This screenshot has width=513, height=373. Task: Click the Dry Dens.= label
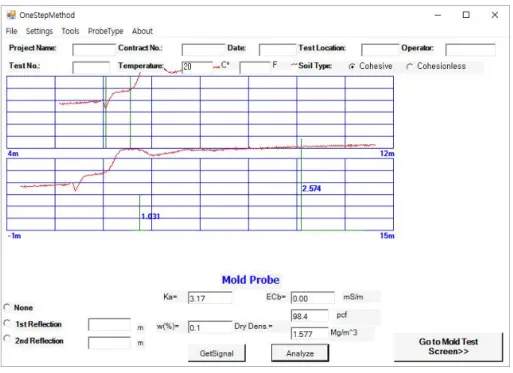pyautogui.click(x=253, y=326)
